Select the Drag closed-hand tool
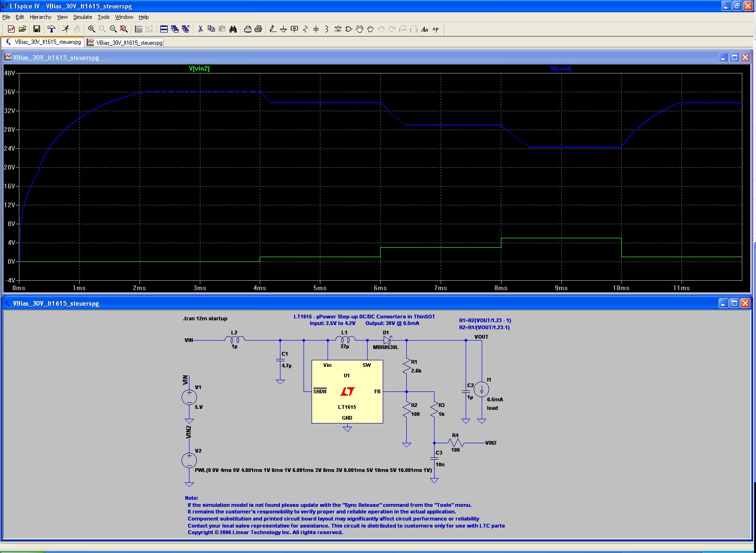 pos(370,29)
